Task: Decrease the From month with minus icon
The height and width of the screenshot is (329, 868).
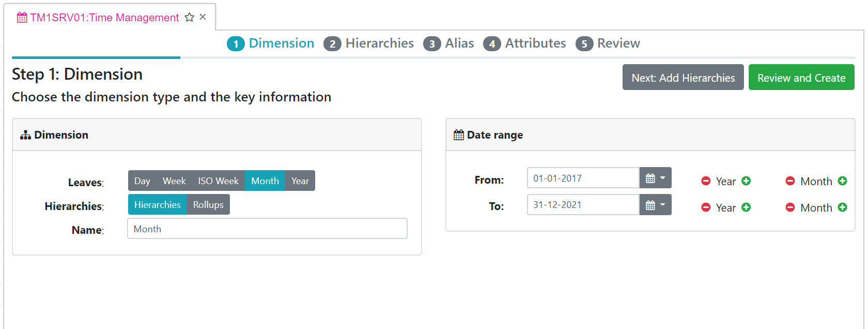Action: tap(790, 181)
